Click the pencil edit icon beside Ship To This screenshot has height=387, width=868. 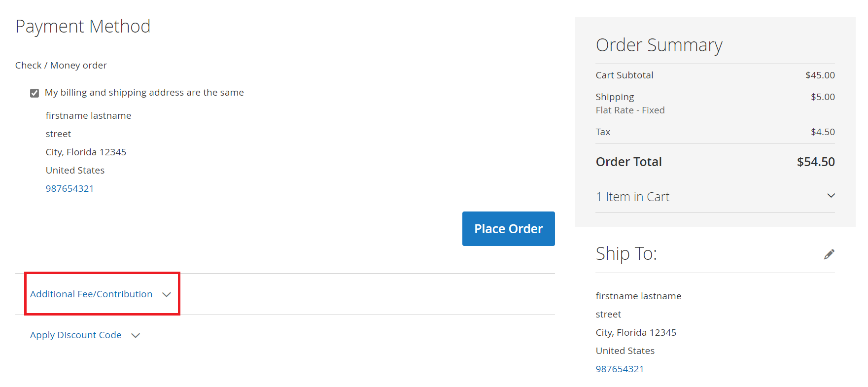pos(829,254)
